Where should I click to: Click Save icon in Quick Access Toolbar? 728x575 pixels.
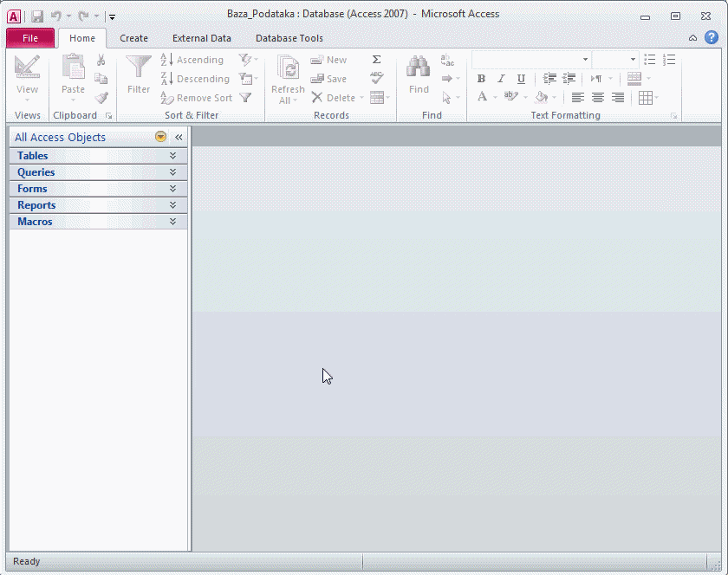tap(37, 16)
